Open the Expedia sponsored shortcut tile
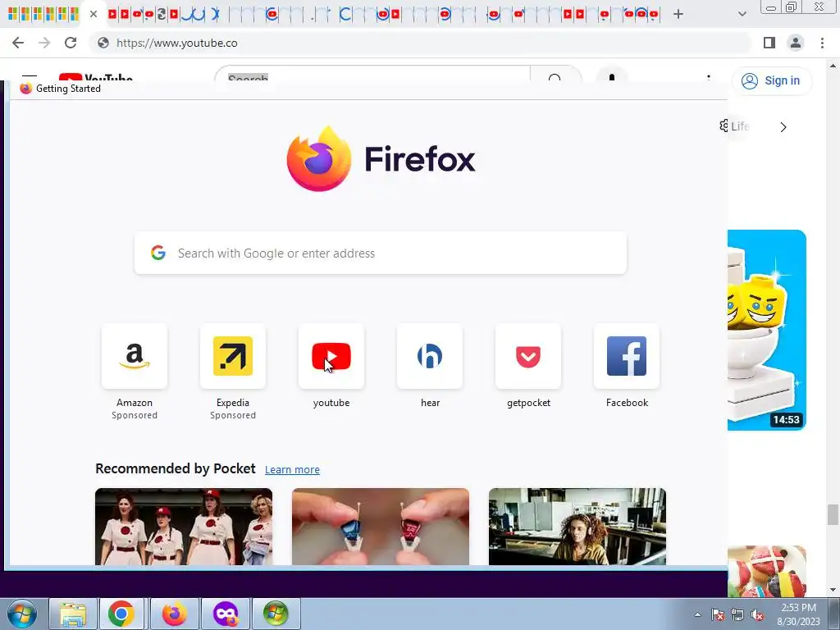Screen dimensions: 840x630 pos(232,356)
